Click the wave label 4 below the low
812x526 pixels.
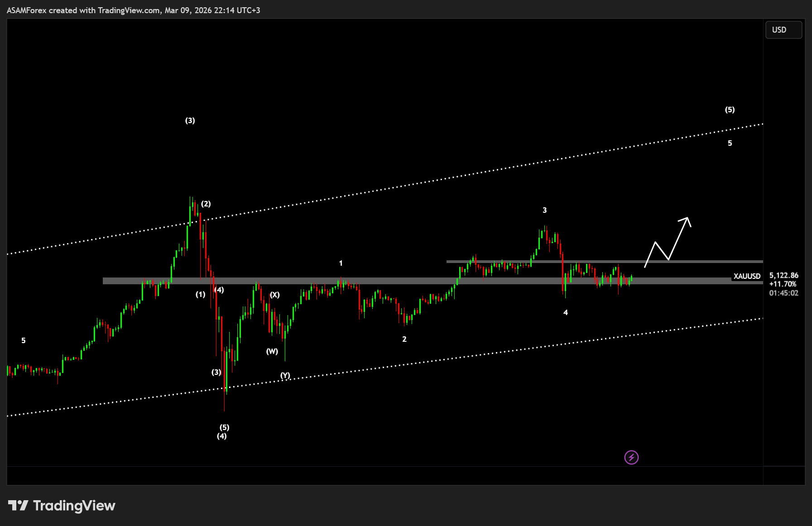coord(566,312)
